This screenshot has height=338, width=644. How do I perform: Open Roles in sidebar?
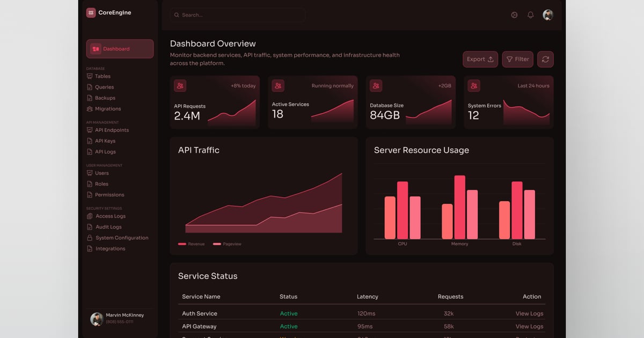[101, 184]
